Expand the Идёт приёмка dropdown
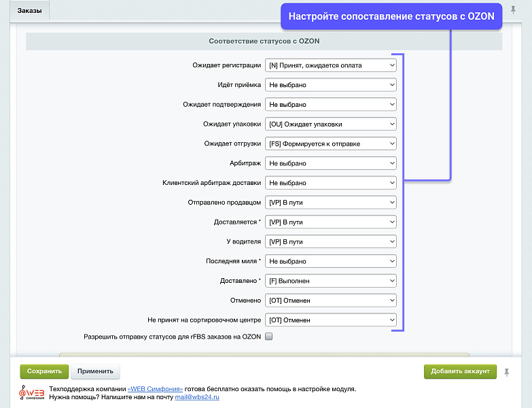 pos(330,85)
